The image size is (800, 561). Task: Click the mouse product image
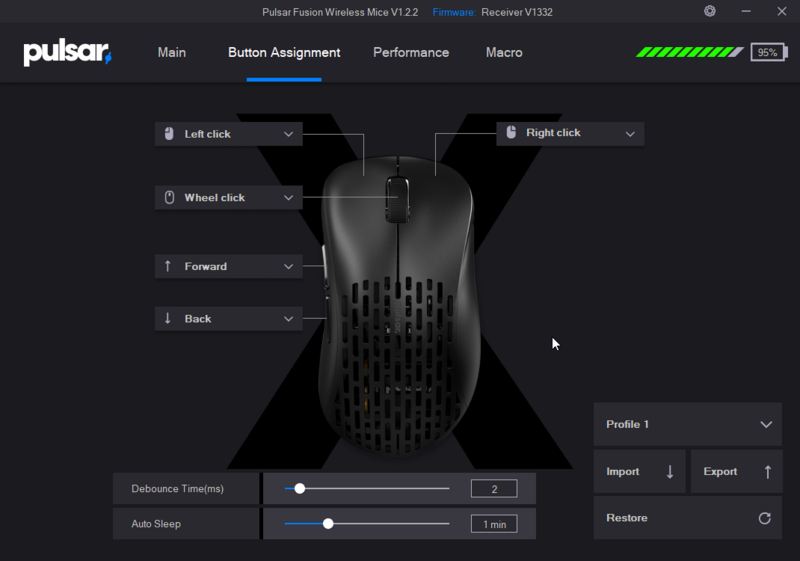[x=398, y=306]
